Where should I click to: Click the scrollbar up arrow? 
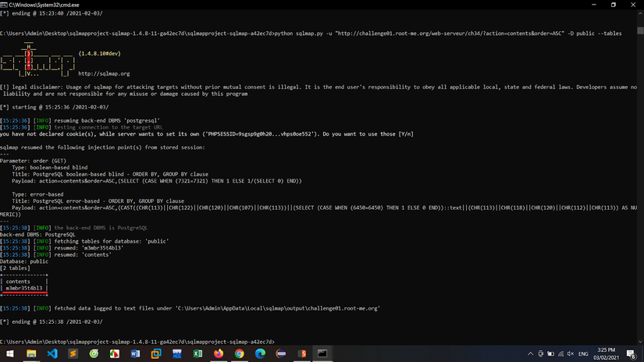click(640, 13)
